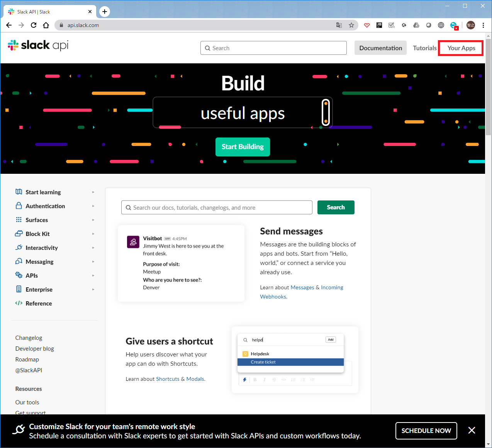Click the green Search button
Viewport: 492px width, 448px height.
pos(336,207)
